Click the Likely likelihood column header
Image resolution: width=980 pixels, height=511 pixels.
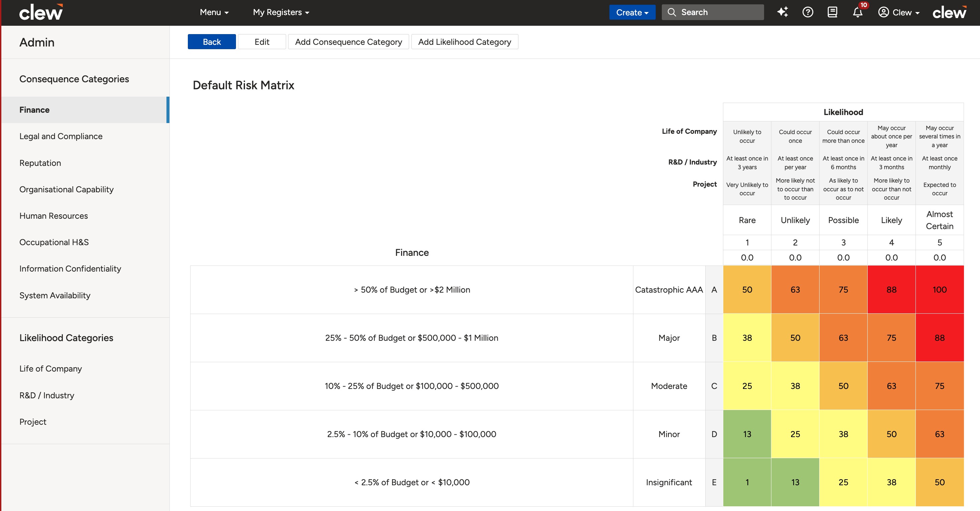[891, 220]
